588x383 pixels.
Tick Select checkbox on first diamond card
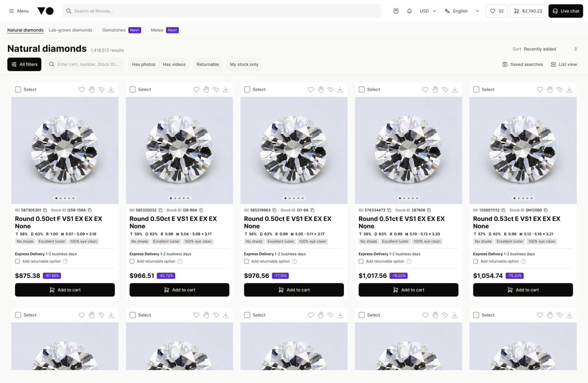point(18,89)
